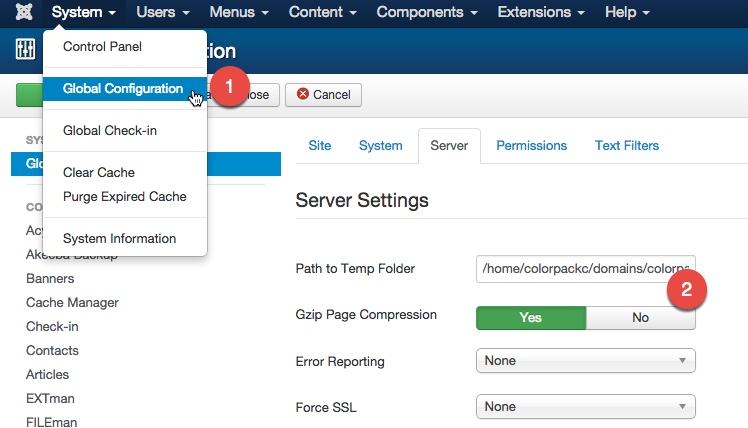The image size is (748, 428).
Task: Open Check-in in the sidebar
Action: (x=52, y=326)
